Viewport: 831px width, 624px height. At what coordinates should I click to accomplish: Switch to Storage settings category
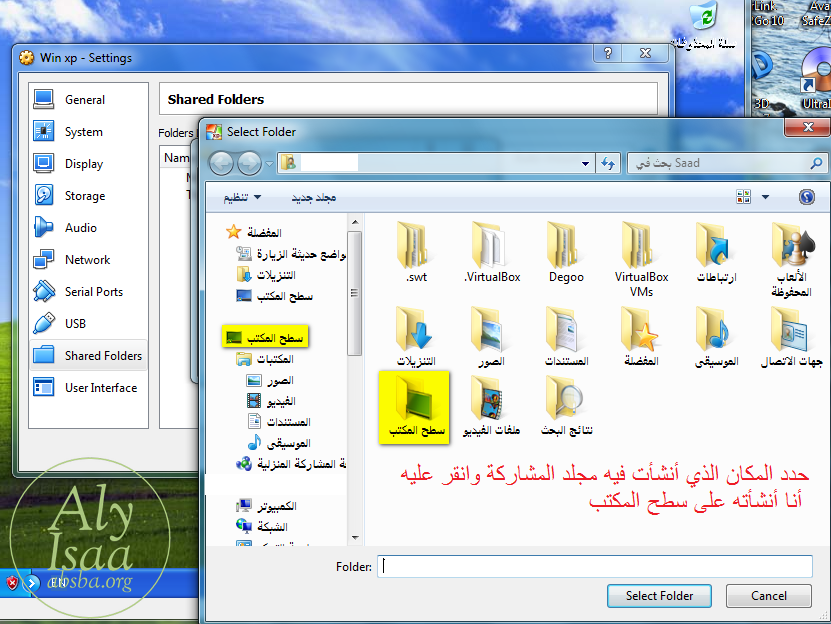coord(84,196)
